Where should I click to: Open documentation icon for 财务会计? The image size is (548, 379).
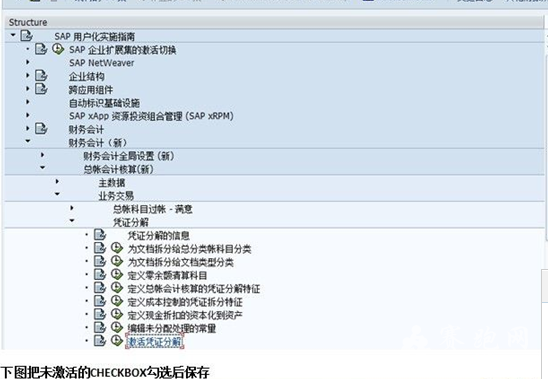tap(41, 128)
